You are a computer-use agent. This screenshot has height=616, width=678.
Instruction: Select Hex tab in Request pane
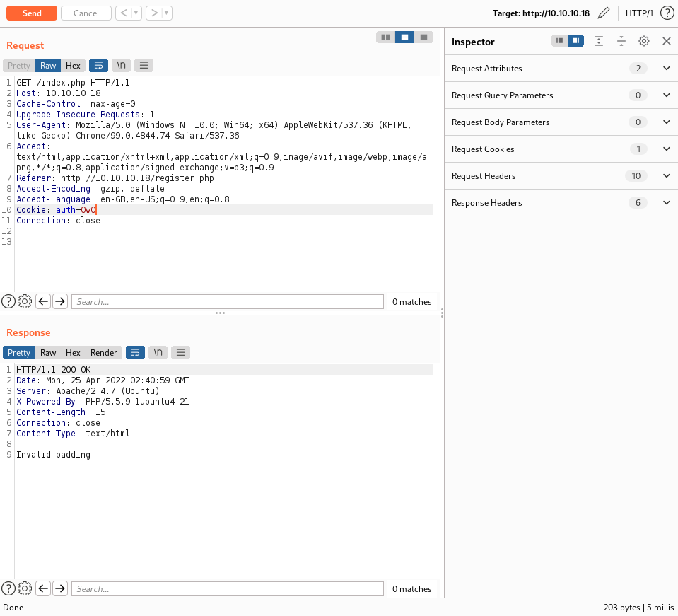point(73,66)
